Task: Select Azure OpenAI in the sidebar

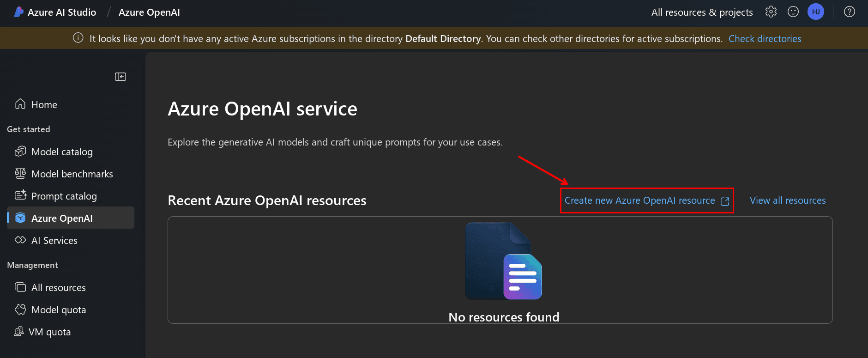Action: click(x=62, y=218)
